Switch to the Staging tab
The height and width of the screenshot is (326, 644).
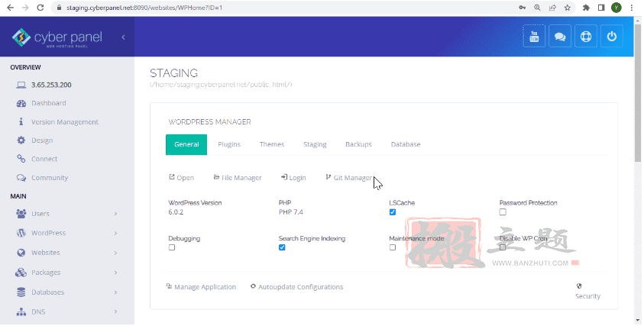tap(315, 144)
